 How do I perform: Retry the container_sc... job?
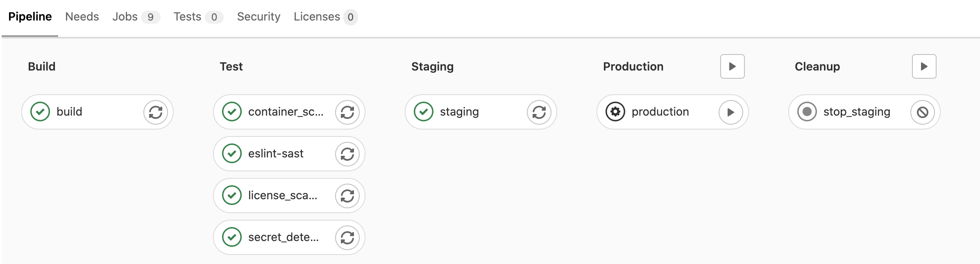tap(347, 112)
